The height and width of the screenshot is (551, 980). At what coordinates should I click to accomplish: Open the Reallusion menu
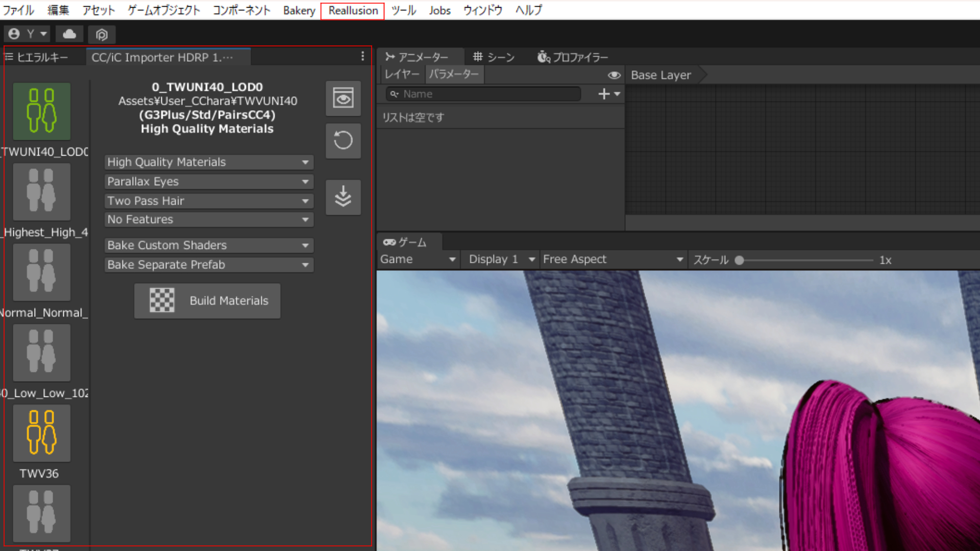pyautogui.click(x=352, y=10)
